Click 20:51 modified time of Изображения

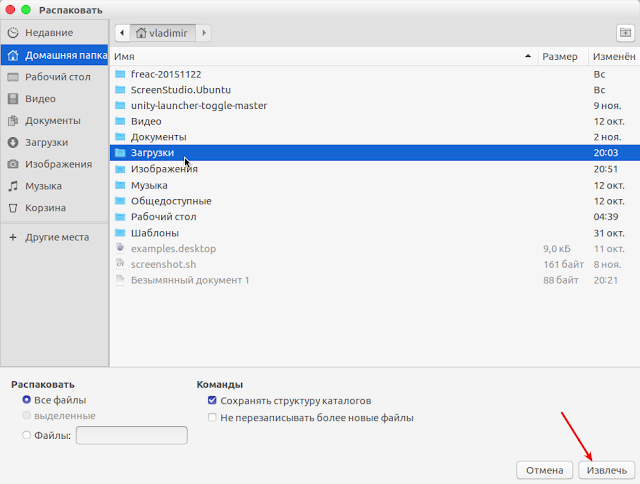pos(606,169)
